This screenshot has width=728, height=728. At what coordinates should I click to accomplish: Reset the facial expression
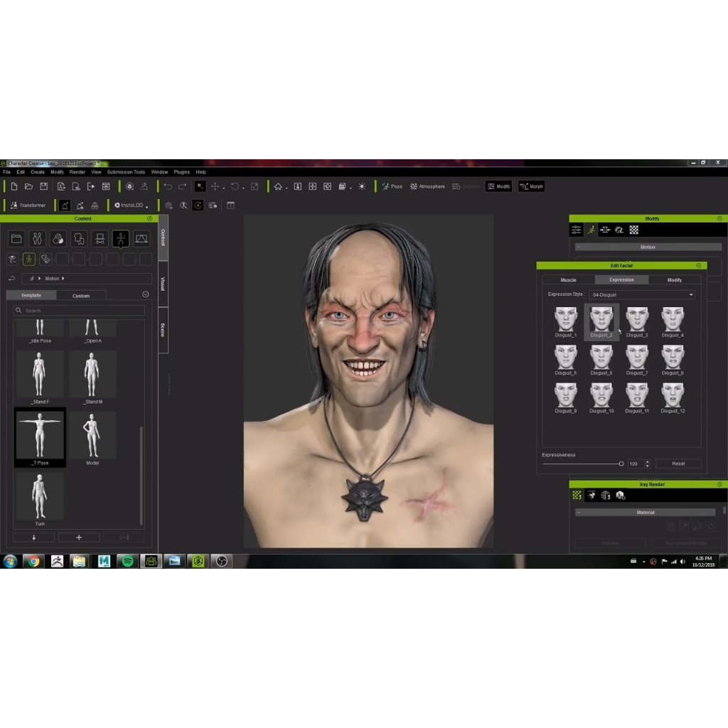coord(678,464)
